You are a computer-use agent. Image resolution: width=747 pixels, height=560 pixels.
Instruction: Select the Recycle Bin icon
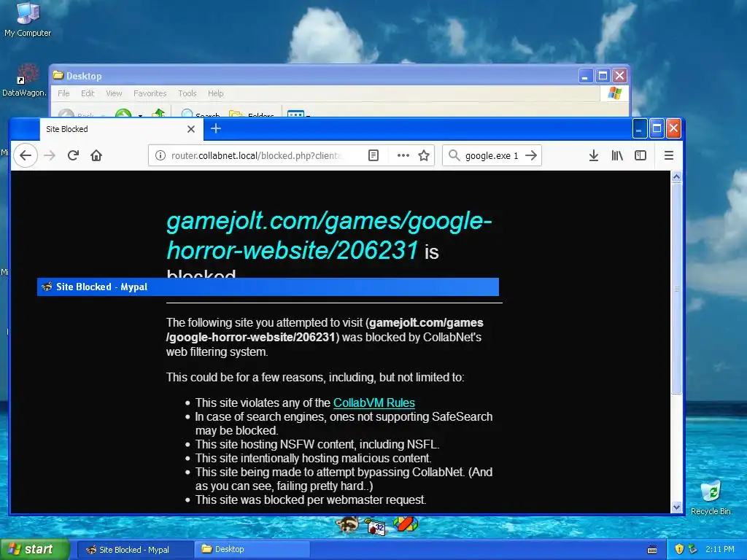[711, 498]
